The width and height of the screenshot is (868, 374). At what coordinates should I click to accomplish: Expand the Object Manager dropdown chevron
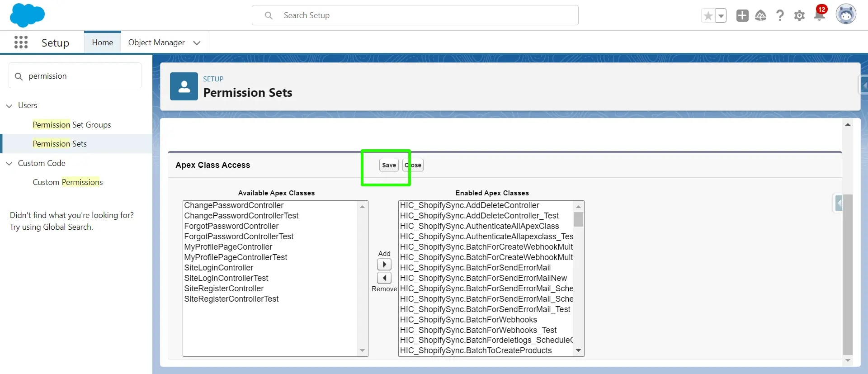coord(197,43)
